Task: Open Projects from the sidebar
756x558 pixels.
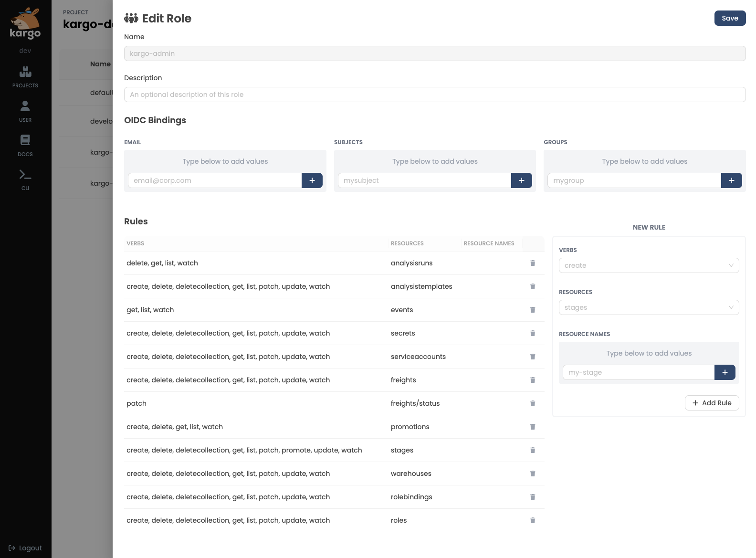Action: coord(25,77)
